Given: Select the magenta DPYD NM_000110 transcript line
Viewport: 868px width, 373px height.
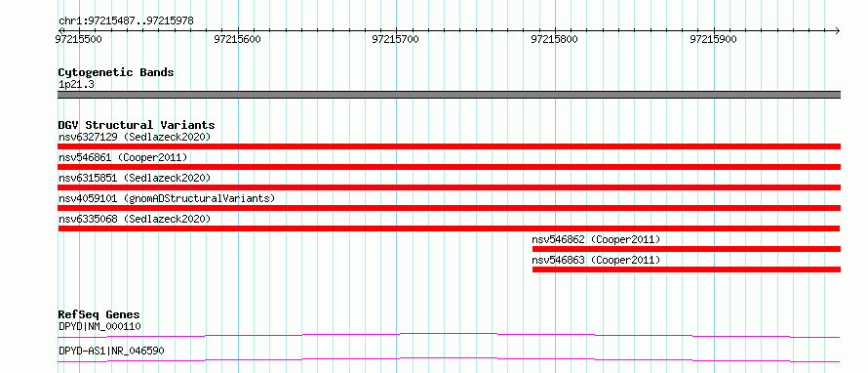Looking at the screenshot, I should 449,335.
